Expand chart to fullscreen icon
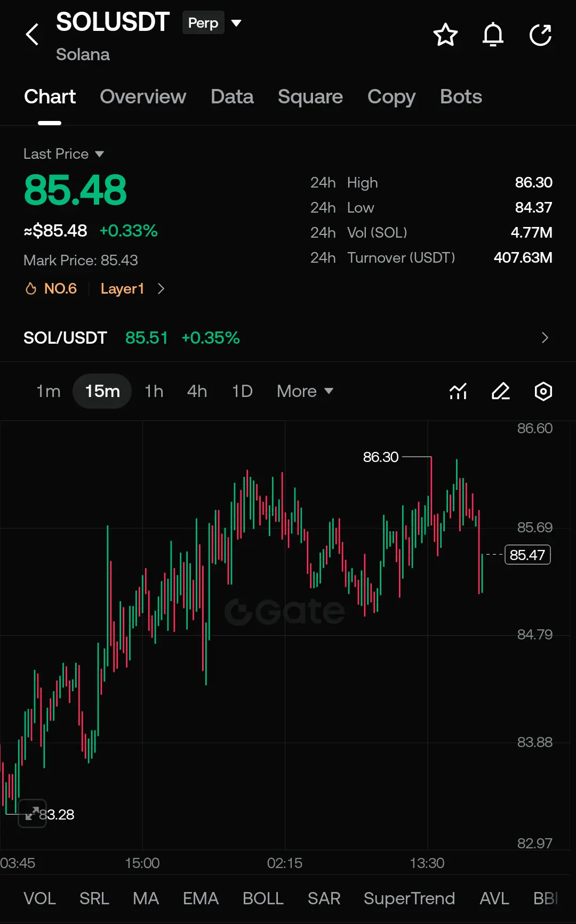The image size is (576, 924). click(32, 813)
